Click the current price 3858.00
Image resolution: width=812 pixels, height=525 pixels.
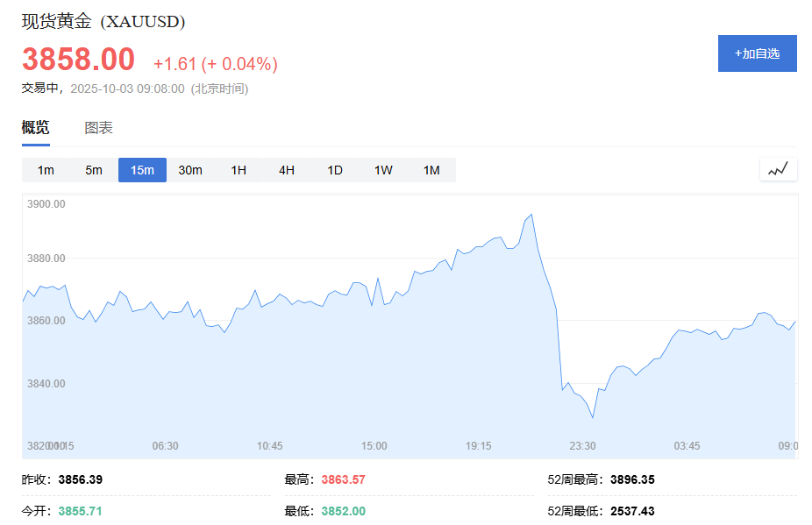79,60
